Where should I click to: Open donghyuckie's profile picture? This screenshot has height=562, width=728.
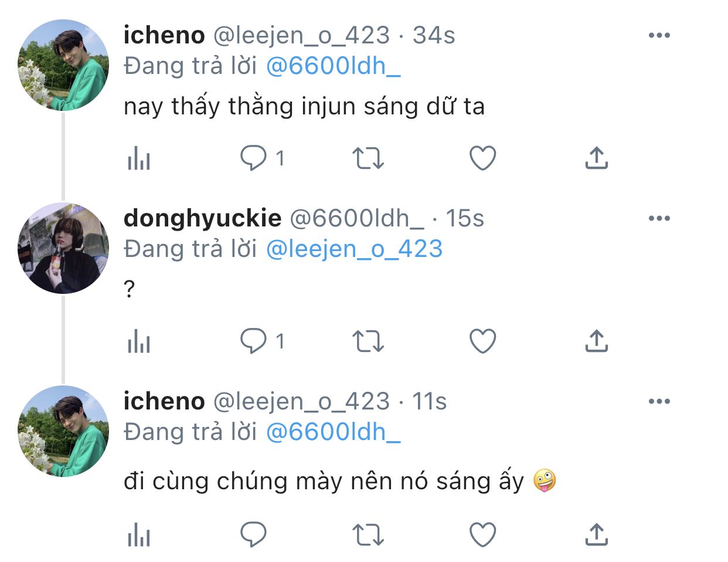[x=63, y=248]
